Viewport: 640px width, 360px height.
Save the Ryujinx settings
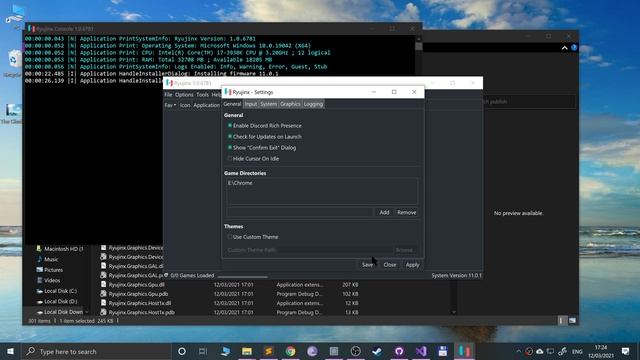[367, 265]
